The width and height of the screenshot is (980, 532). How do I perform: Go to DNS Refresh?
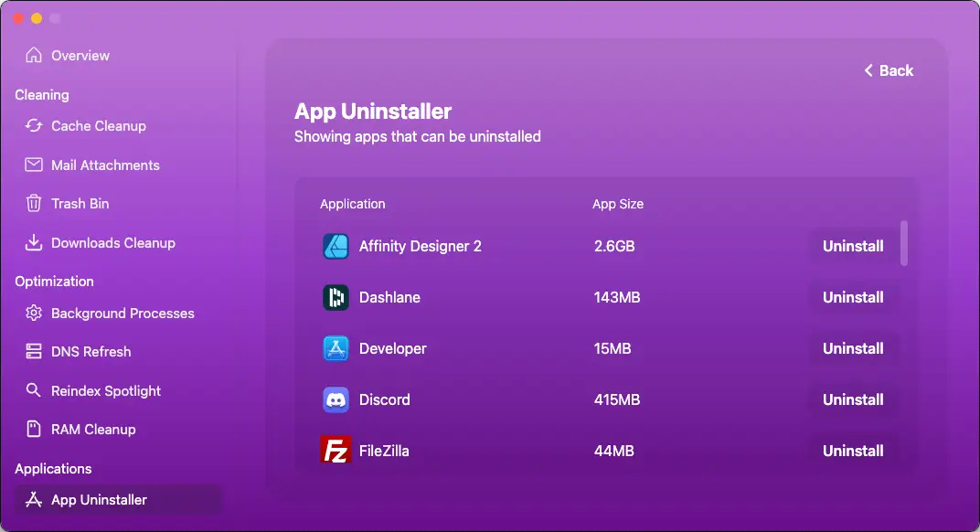(91, 352)
